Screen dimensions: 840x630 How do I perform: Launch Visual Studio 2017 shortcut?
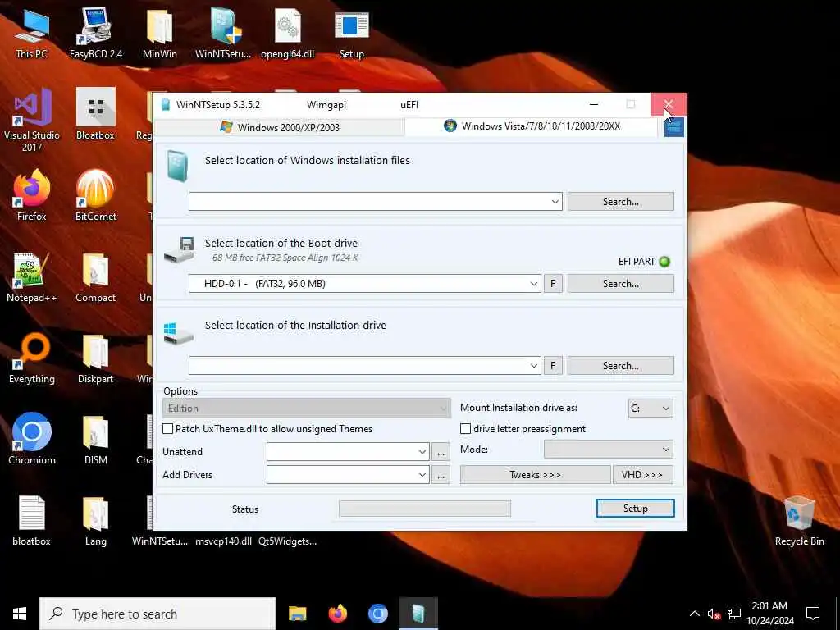32,121
